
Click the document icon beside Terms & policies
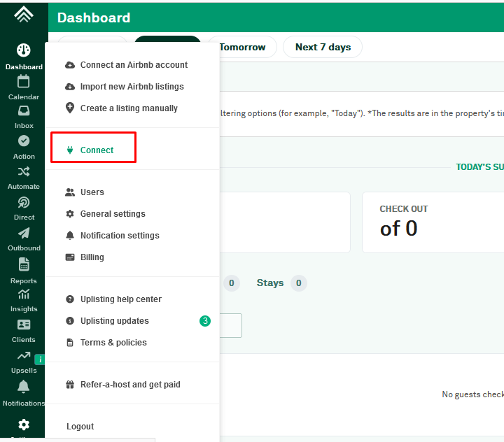(x=70, y=343)
